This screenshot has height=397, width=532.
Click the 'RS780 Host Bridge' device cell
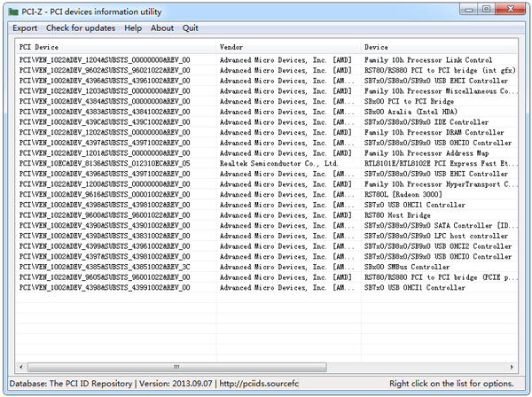point(397,215)
